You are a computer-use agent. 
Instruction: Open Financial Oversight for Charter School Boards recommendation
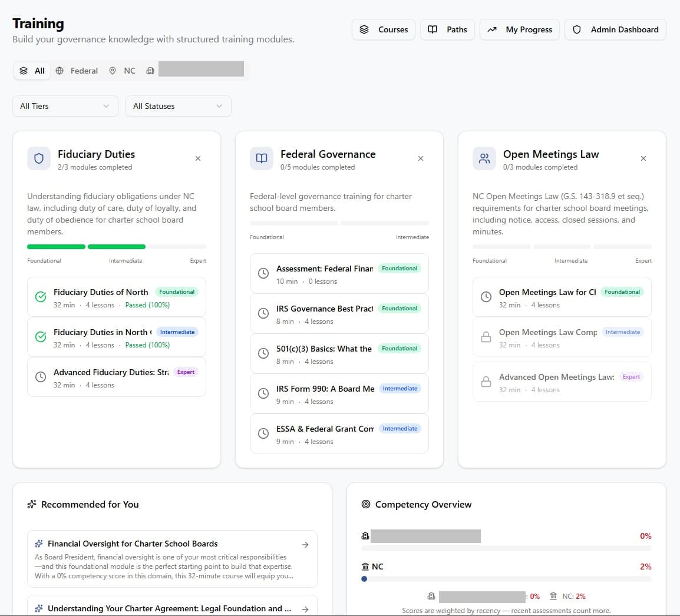point(172,559)
